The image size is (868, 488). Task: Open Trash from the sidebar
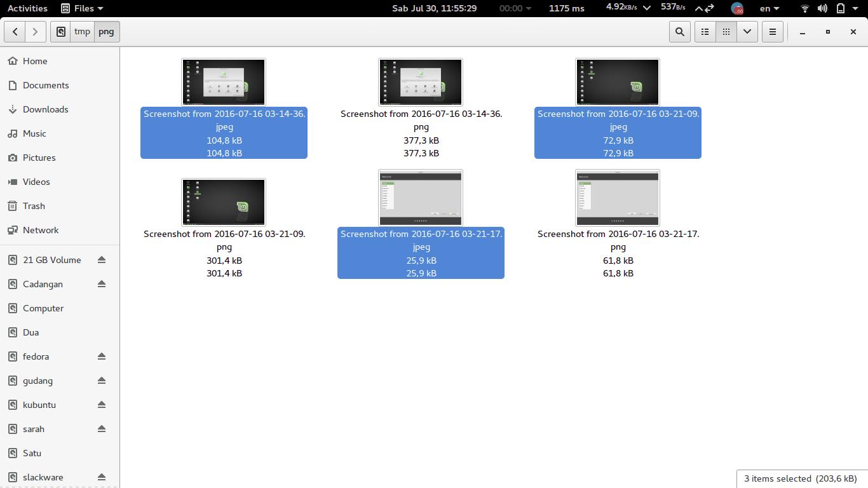click(x=33, y=206)
